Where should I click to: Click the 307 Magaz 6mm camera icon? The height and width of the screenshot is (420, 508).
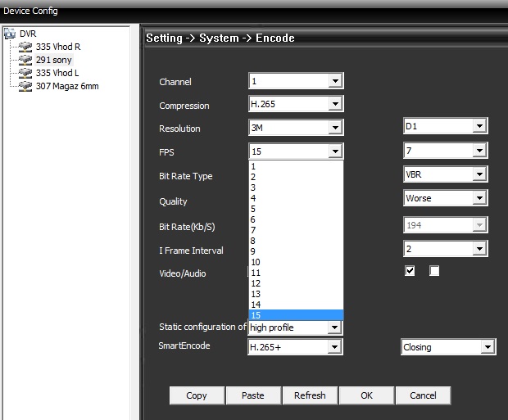[x=25, y=86]
